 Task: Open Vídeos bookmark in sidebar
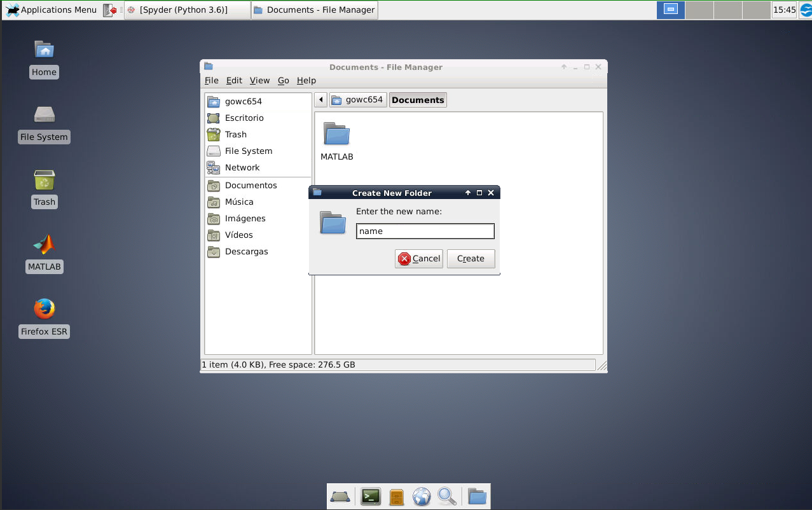coord(258,235)
